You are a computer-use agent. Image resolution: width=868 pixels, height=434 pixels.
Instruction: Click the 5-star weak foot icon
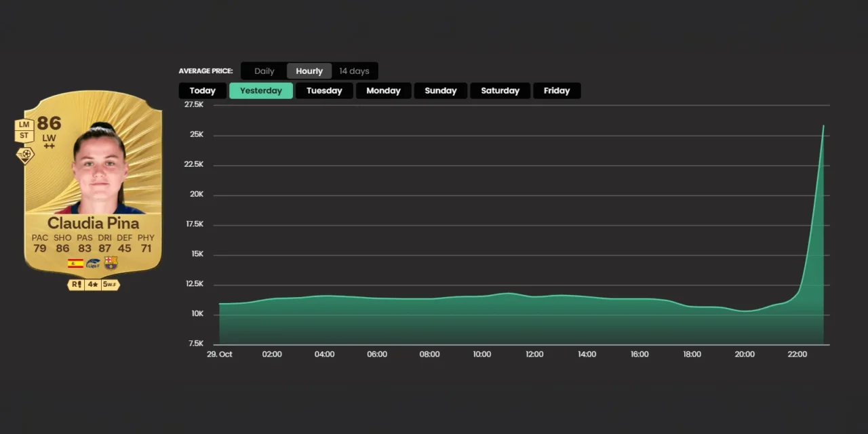coord(110,284)
